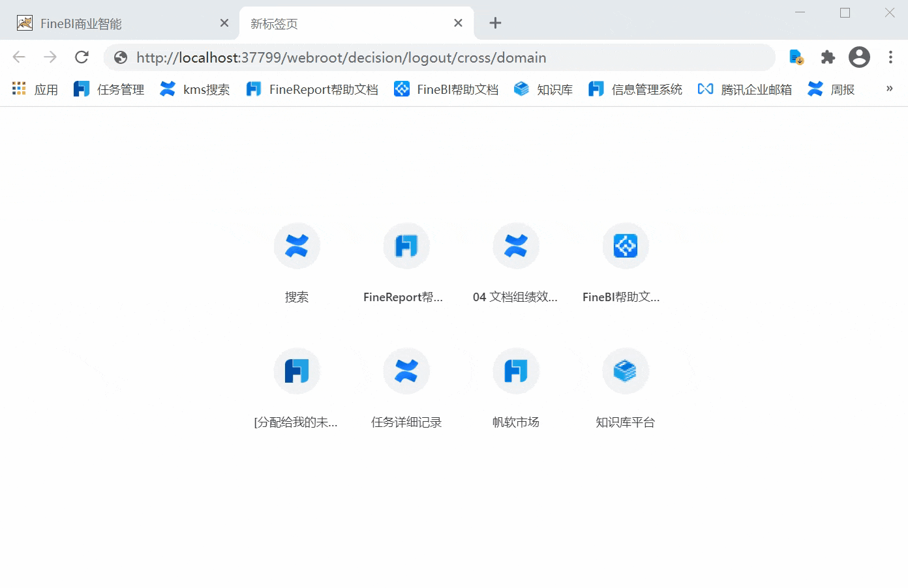Open the FineReport帮助文档 bookmark

pyautogui.click(x=312, y=89)
